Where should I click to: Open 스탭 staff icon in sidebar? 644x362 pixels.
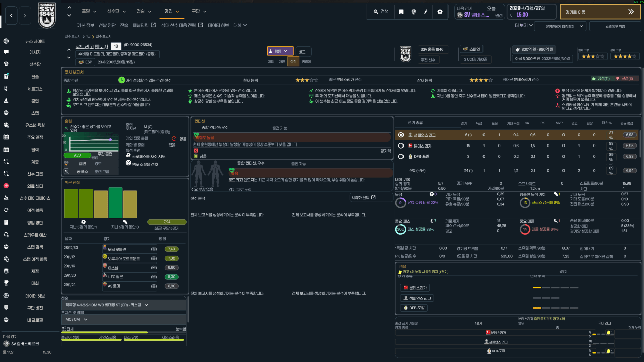tap(6, 113)
